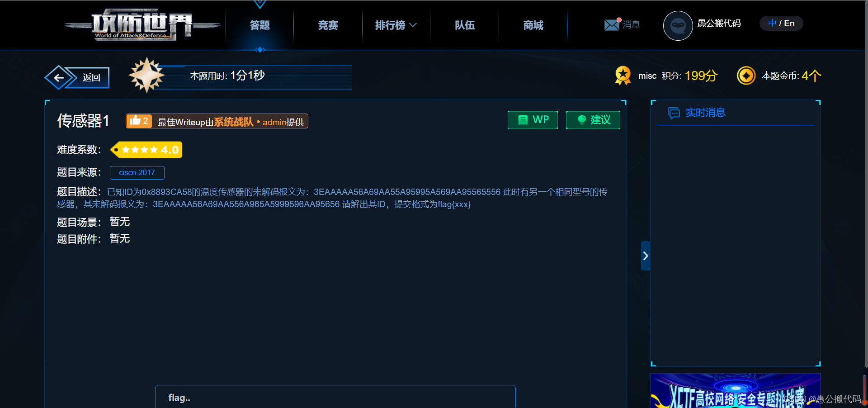Open the admin contributor link

[x=274, y=122]
